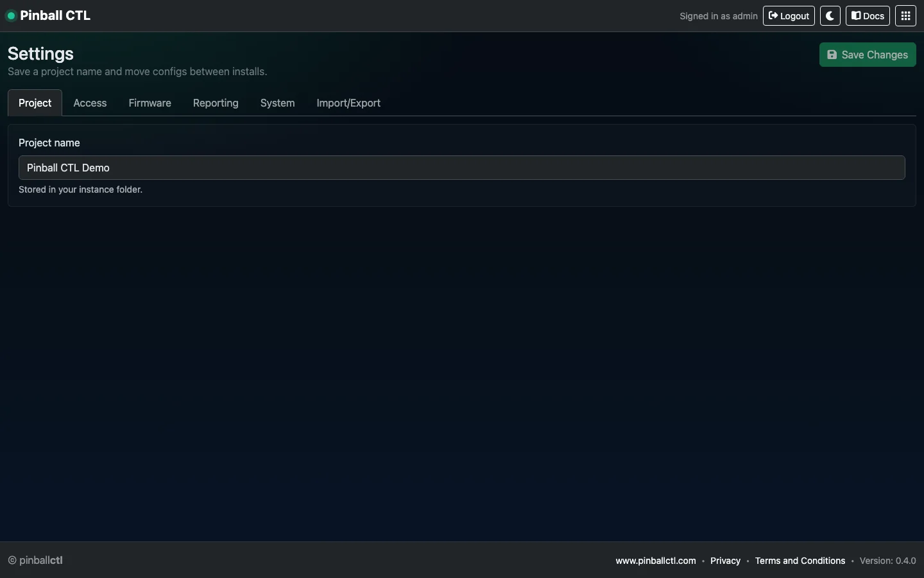Open the Firmware tab
Screen dimensions: 924x578
pos(150,103)
